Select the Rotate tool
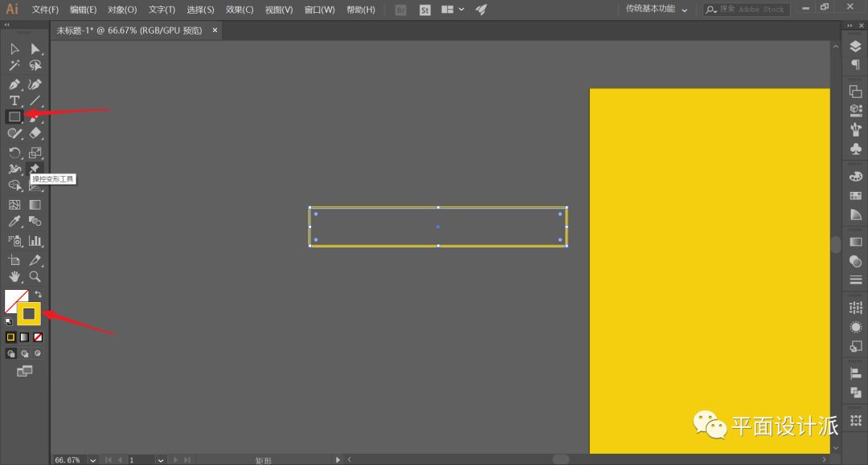The width and height of the screenshot is (868, 465). (14, 153)
